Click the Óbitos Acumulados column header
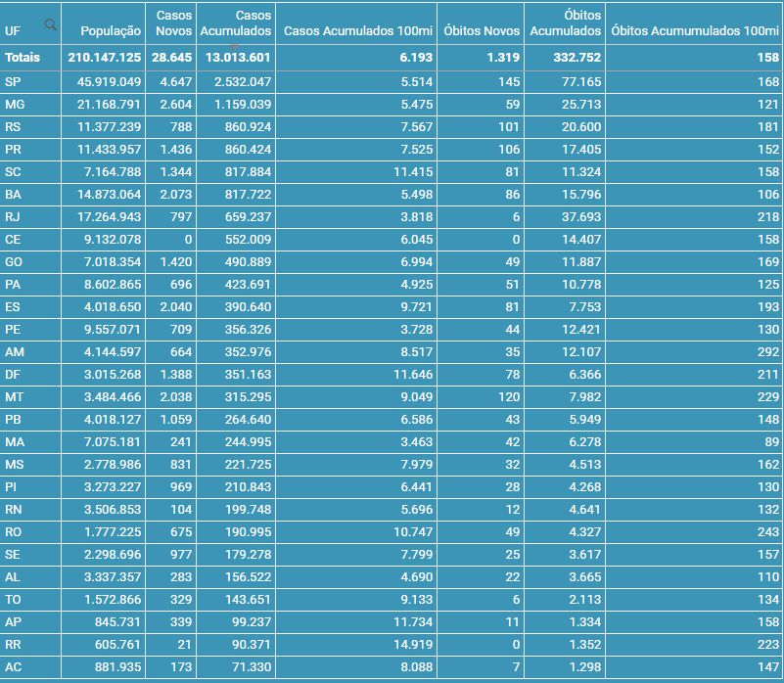Screen dimensions: 784x683 coord(565,23)
